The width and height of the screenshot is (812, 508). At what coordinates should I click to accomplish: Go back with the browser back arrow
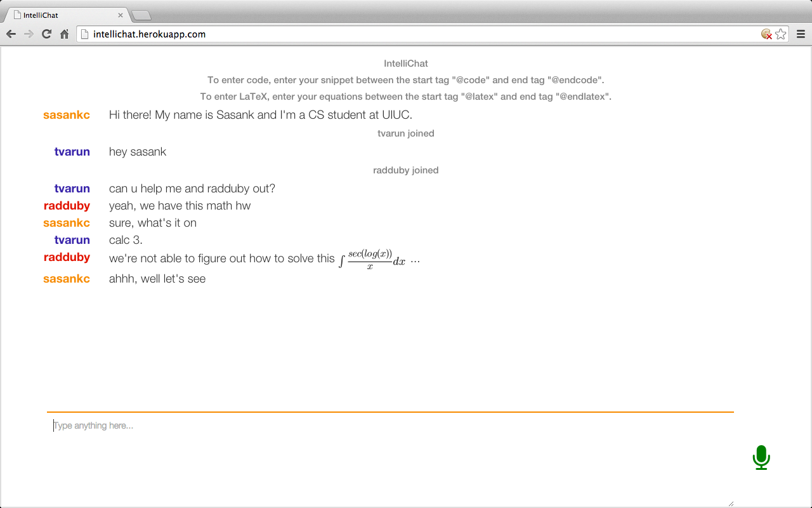pyautogui.click(x=11, y=34)
